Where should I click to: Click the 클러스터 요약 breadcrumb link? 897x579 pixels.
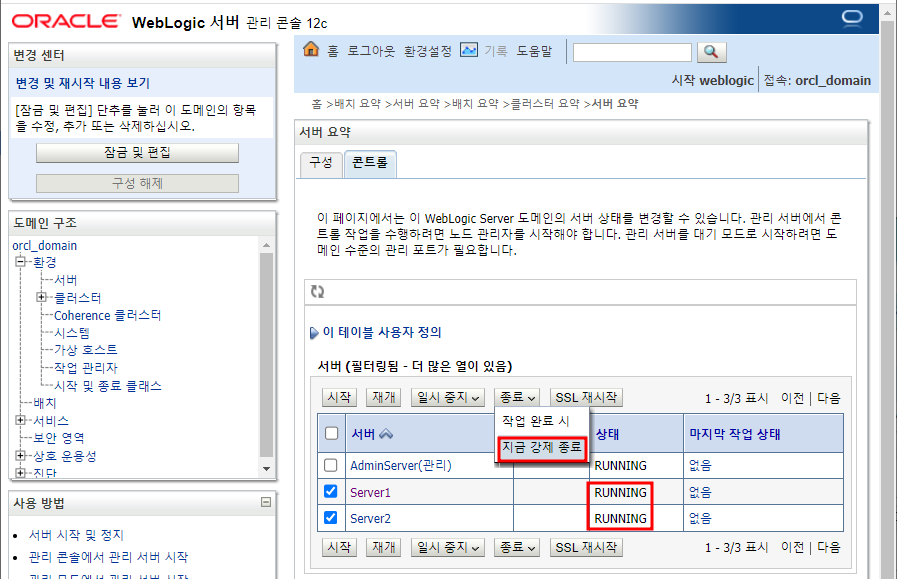point(545,104)
